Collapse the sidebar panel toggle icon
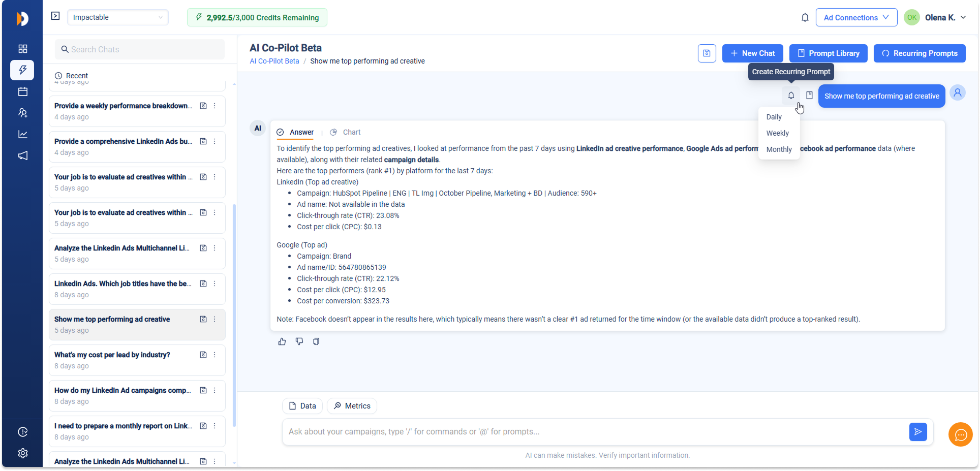980x471 pixels. (x=55, y=16)
